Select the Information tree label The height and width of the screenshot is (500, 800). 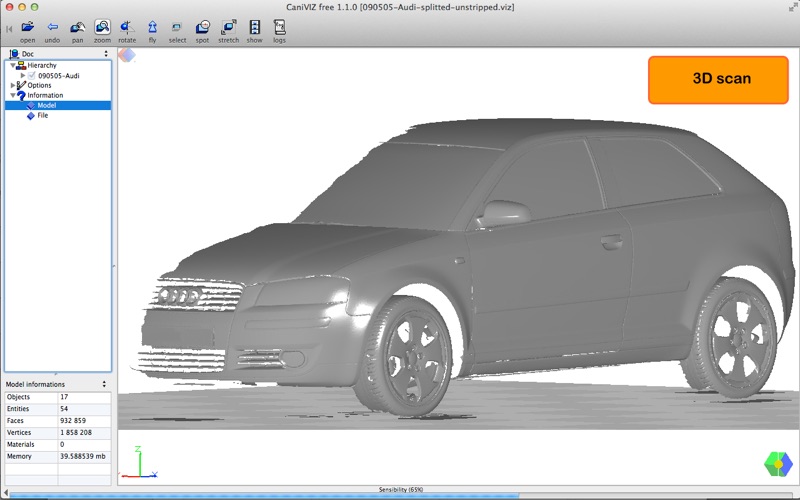point(45,95)
